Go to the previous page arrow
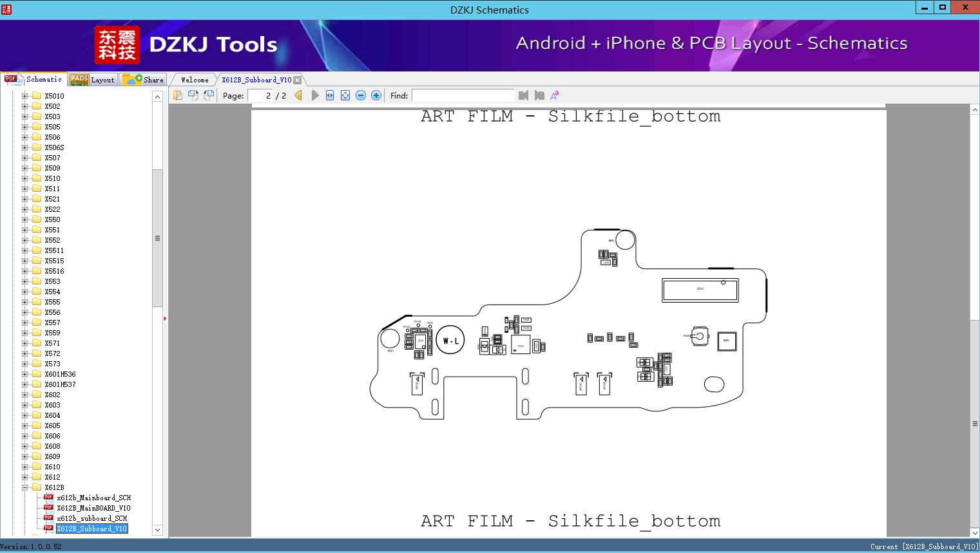The width and height of the screenshot is (980, 553). pos(298,95)
